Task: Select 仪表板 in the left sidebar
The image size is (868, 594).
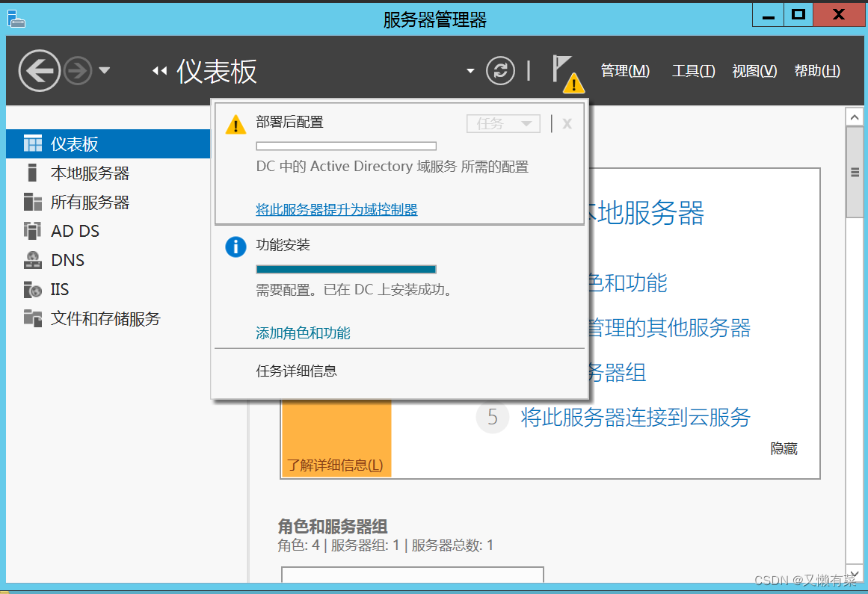Action: [108, 143]
